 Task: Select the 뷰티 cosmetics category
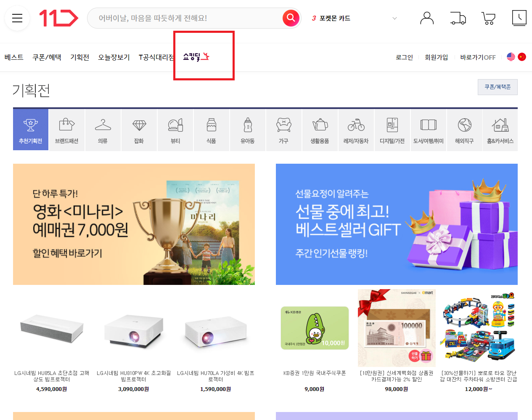pos(175,130)
